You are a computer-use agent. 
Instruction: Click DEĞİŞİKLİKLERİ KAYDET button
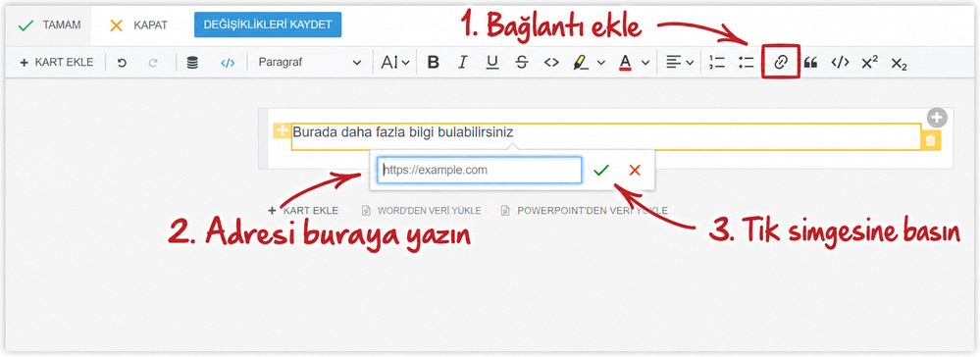pyautogui.click(x=268, y=25)
